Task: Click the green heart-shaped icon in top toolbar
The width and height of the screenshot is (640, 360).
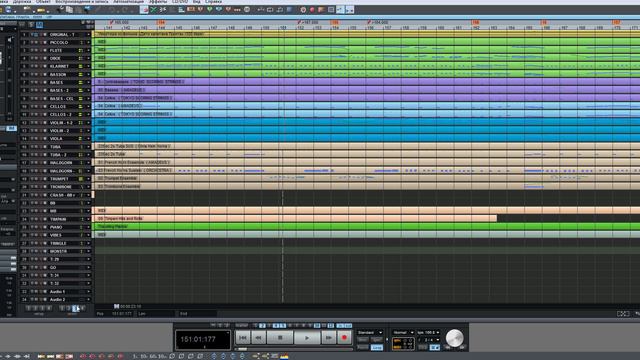Action: point(210,9)
